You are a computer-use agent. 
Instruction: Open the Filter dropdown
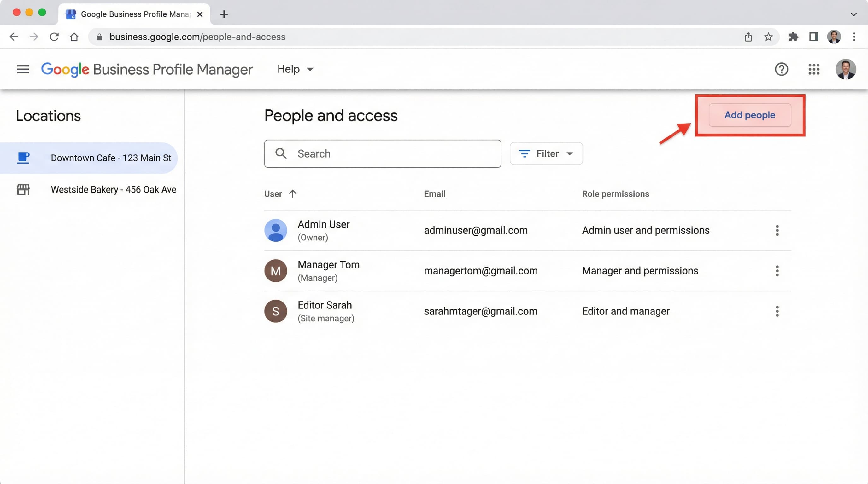pos(546,153)
